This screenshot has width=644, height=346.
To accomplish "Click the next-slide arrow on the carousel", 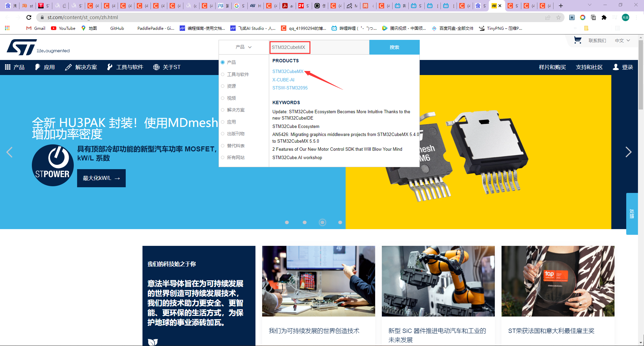I will 629,152.
